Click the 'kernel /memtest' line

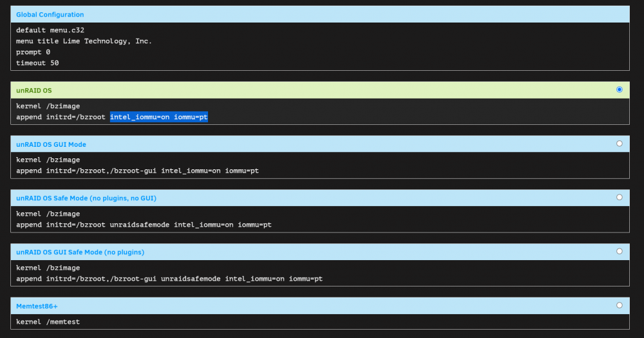[x=48, y=322]
